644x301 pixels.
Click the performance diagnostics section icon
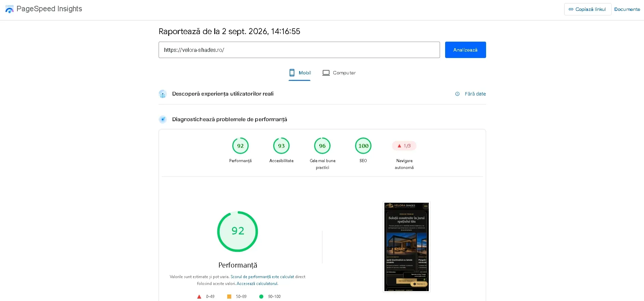pyautogui.click(x=163, y=119)
